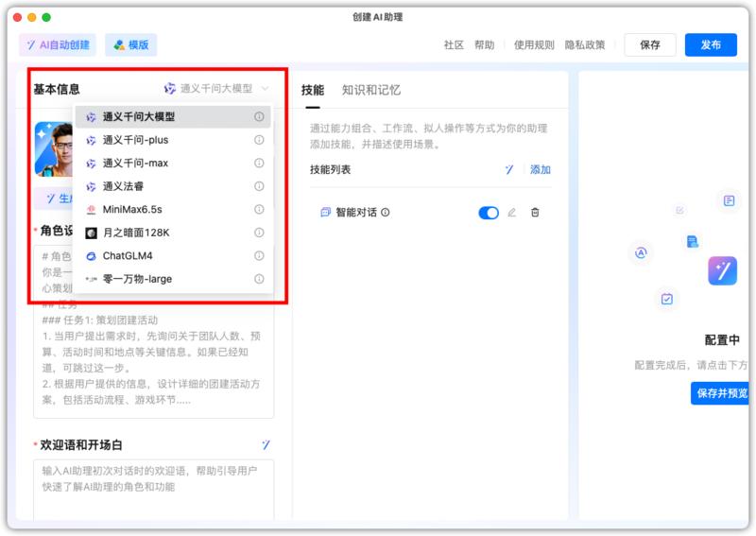
Task: Click the 保存并预览 button
Action: 719,393
